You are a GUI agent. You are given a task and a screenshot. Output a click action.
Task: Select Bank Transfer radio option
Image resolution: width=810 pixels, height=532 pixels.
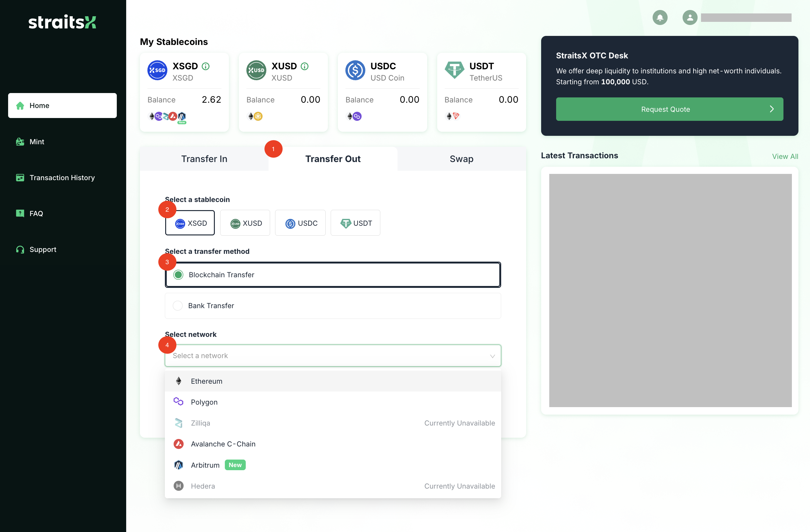tap(178, 306)
